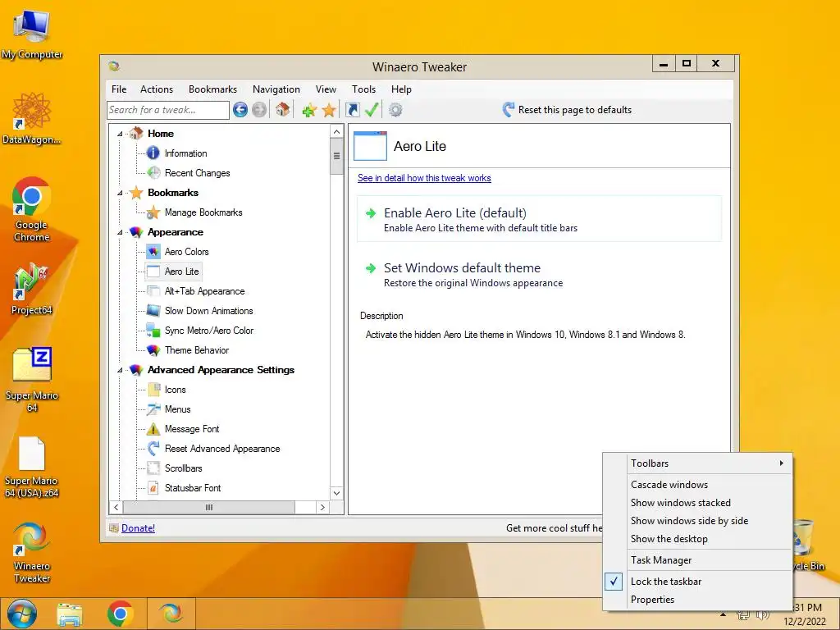Open the Bookmarks menu

[212, 89]
